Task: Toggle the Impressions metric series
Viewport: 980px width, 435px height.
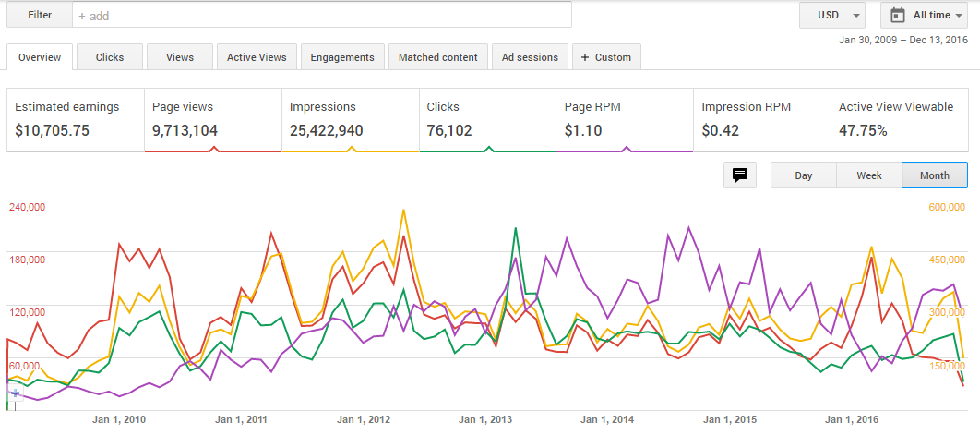Action: click(x=350, y=119)
